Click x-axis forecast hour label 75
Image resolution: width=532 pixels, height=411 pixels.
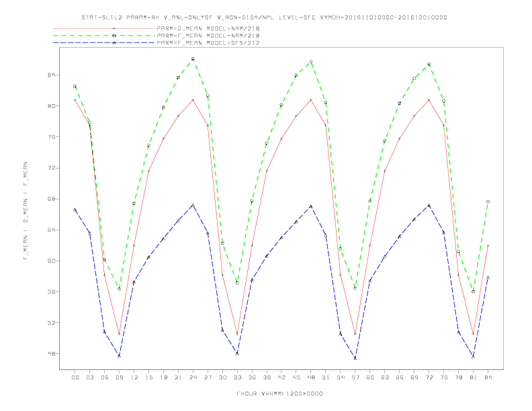coord(444,377)
